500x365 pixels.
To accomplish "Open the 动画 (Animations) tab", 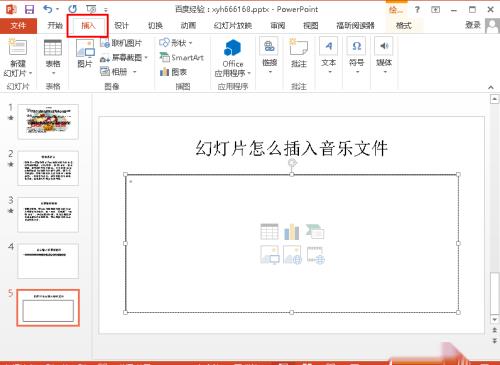I will click(188, 26).
